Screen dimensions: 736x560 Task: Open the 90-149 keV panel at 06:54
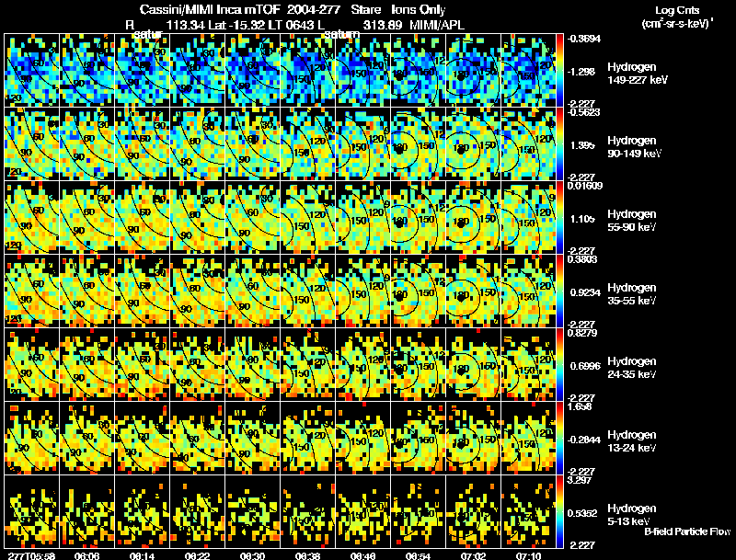pos(418,144)
